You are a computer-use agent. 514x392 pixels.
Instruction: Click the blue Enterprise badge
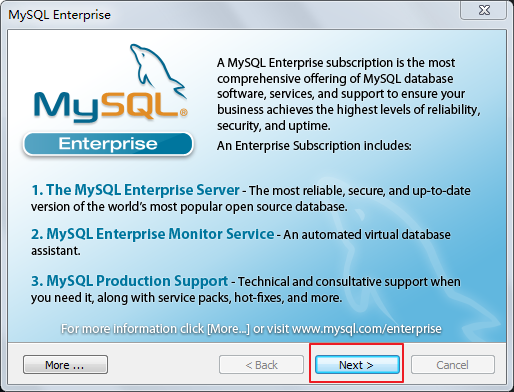(108, 144)
